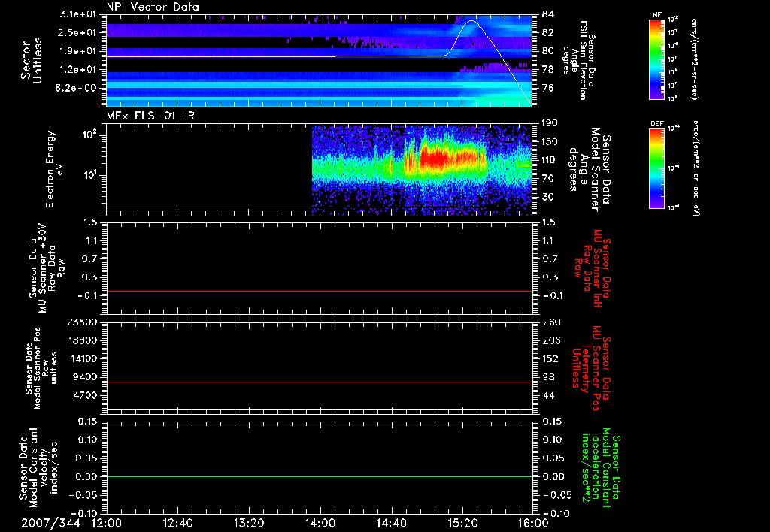
Task: Click the peak of the white sun elevation curve
Action: click(x=472, y=21)
